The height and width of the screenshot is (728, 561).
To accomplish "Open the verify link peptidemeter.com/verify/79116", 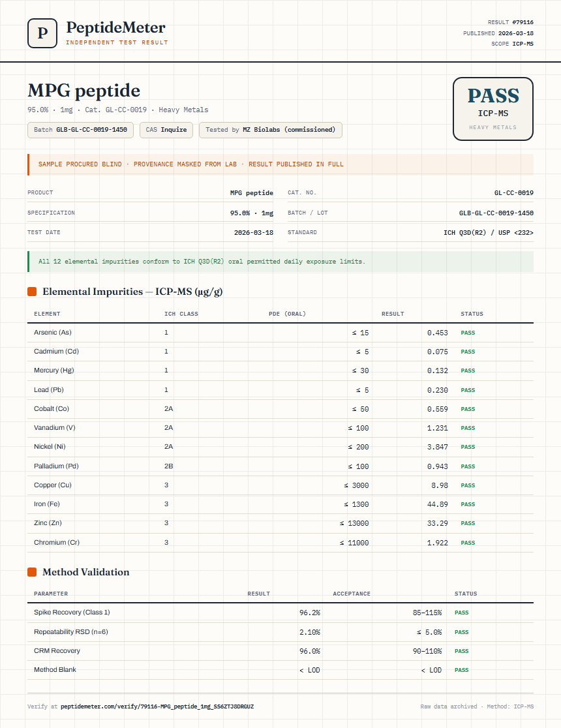I will click(157, 706).
